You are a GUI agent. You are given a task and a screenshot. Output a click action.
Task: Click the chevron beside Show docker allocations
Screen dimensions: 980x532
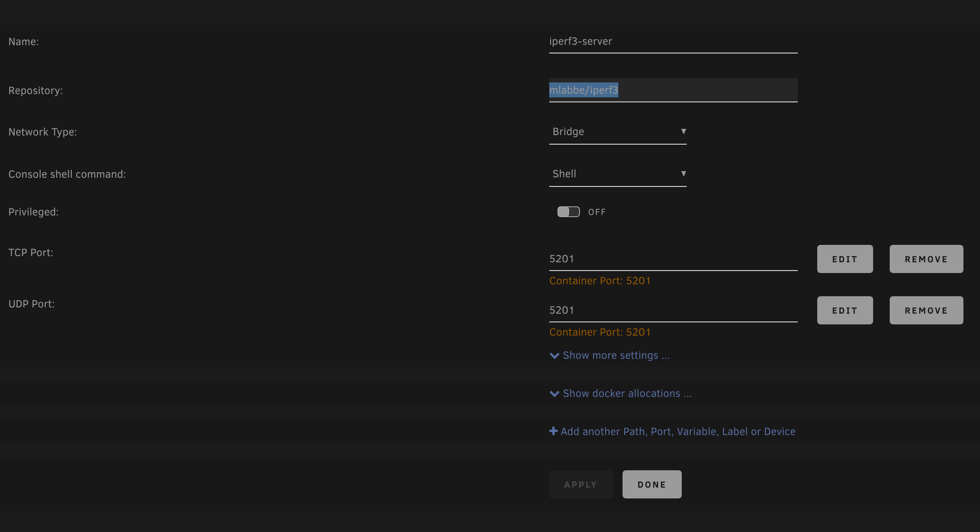pos(554,394)
